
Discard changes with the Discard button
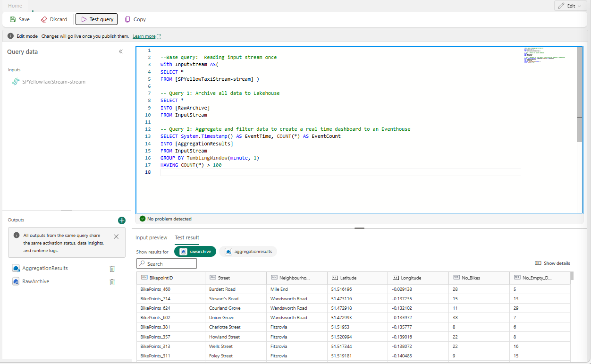point(54,19)
